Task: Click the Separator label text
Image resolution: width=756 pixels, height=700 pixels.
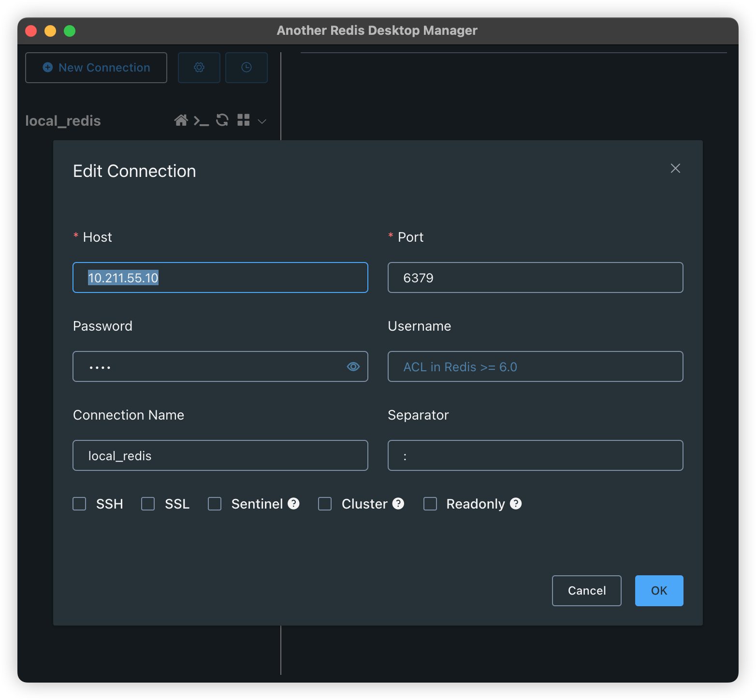Action: tap(419, 415)
